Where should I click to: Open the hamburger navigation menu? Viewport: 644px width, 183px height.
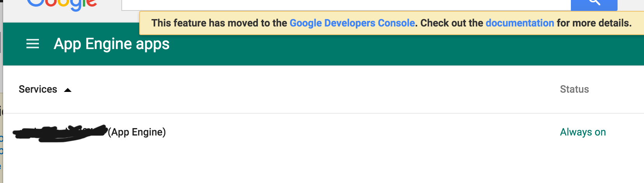click(33, 44)
